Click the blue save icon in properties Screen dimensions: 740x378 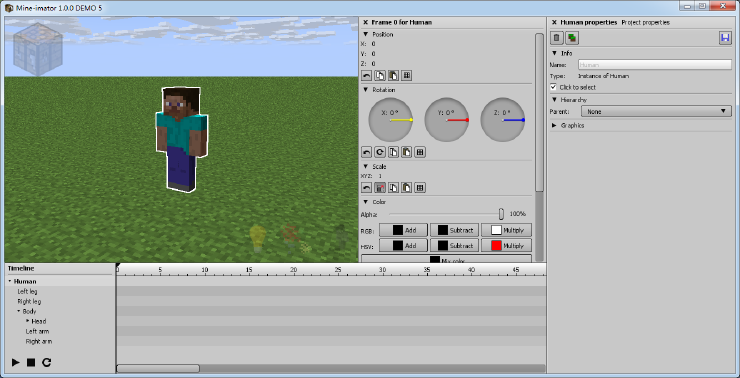point(725,38)
